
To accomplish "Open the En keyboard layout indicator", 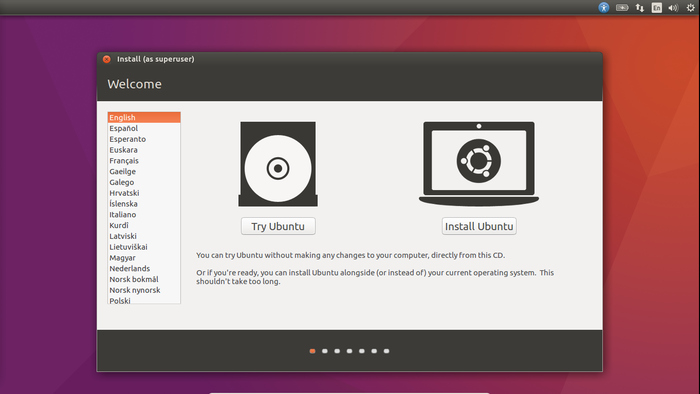I will [657, 8].
